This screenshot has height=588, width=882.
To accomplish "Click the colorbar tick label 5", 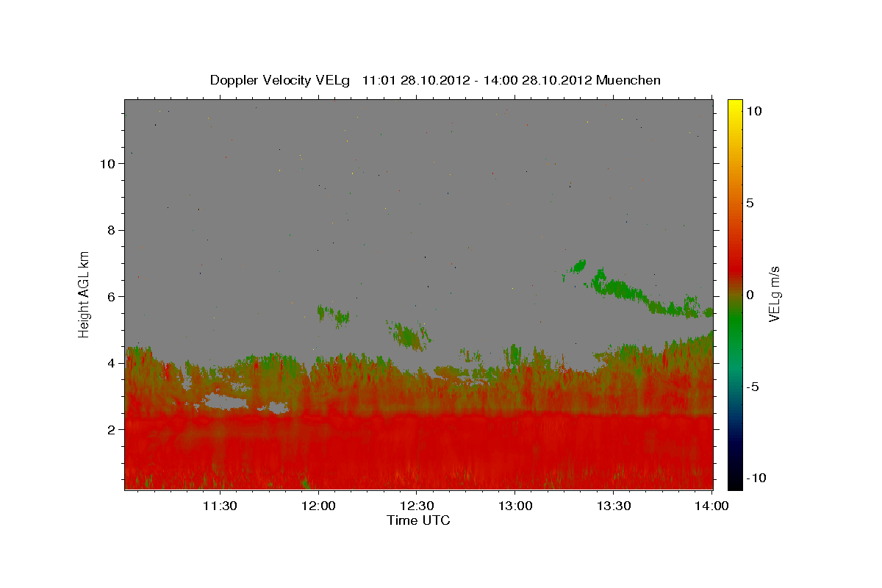I will click(x=750, y=203).
